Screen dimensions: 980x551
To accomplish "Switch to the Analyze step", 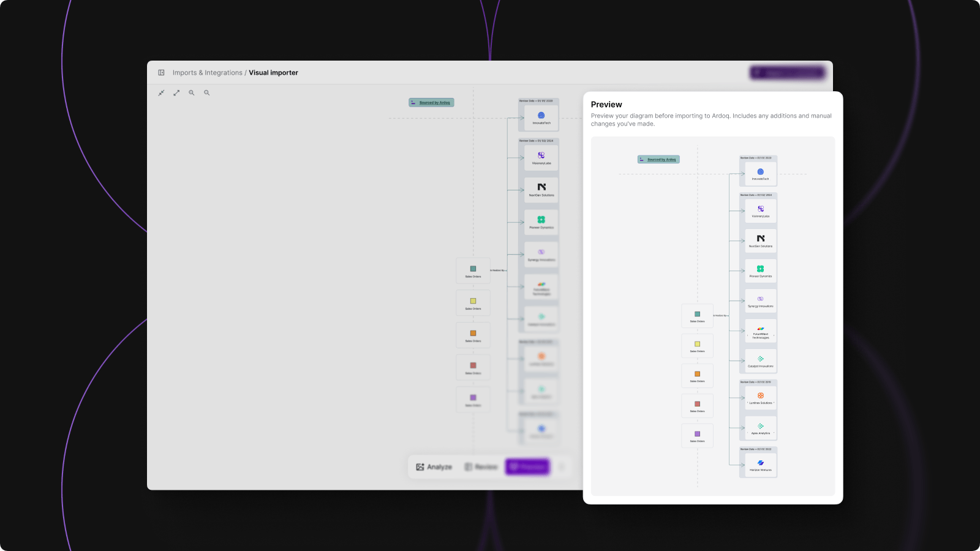I will click(434, 467).
